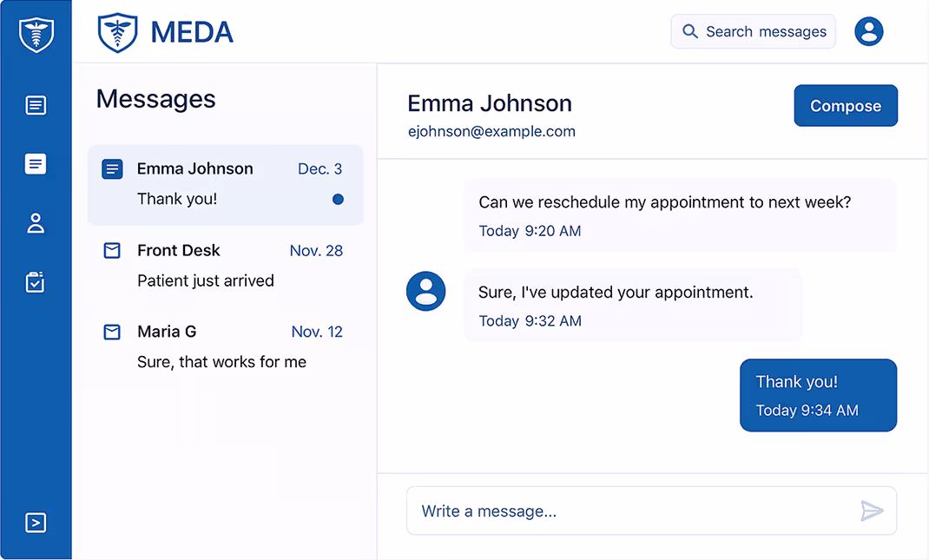Click 'Thank you!' preview under Emma Johnson
929x560 pixels.
(176, 199)
